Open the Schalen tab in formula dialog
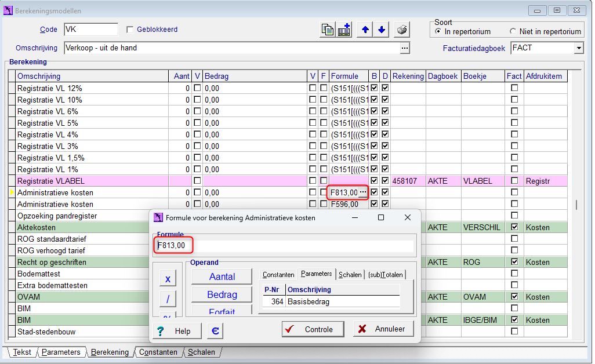The height and width of the screenshot is (364, 595). point(350,275)
